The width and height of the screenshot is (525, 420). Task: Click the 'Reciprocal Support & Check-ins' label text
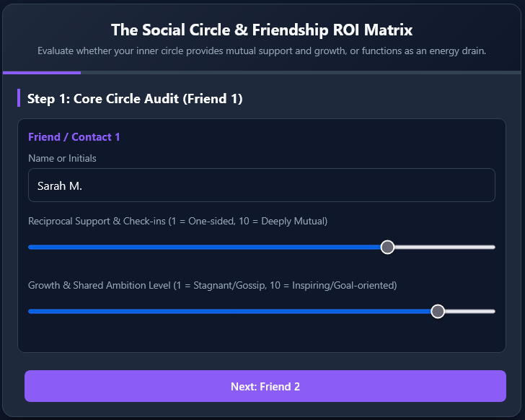(x=97, y=221)
